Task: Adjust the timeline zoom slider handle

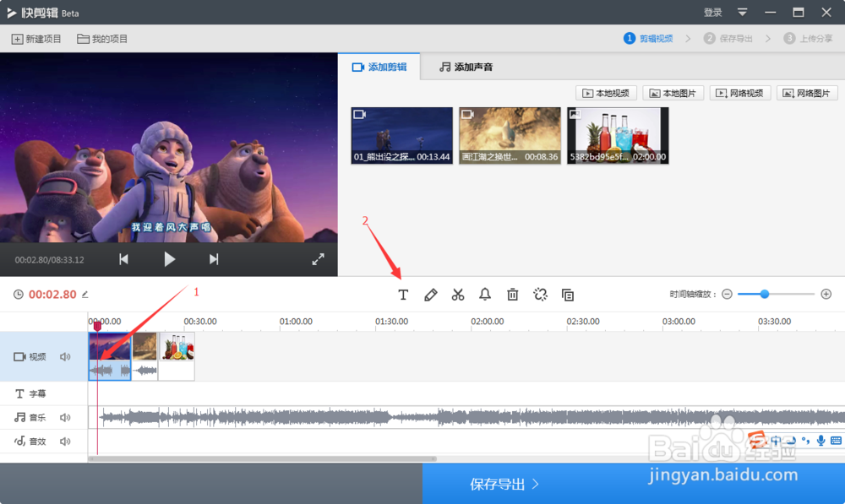Action: click(764, 294)
